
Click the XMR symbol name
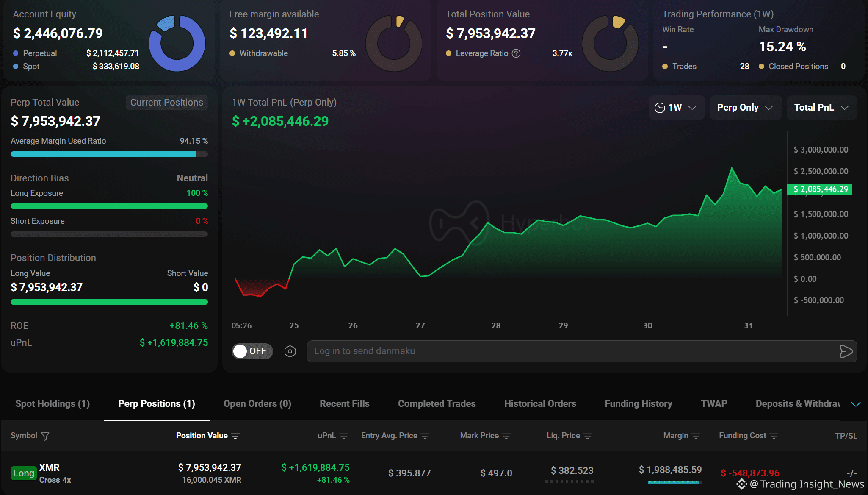coord(50,468)
